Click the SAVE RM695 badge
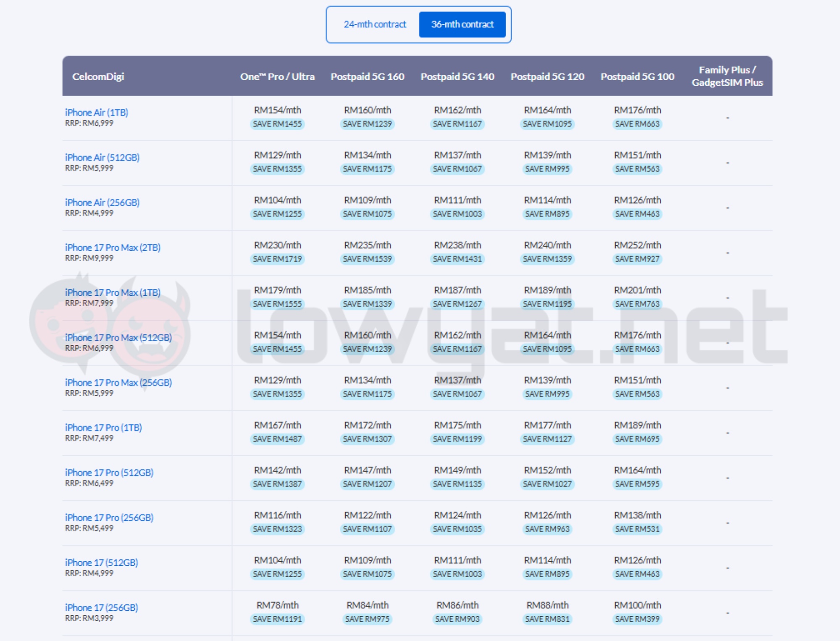This screenshot has width=840, height=641. (x=637, y=439)
